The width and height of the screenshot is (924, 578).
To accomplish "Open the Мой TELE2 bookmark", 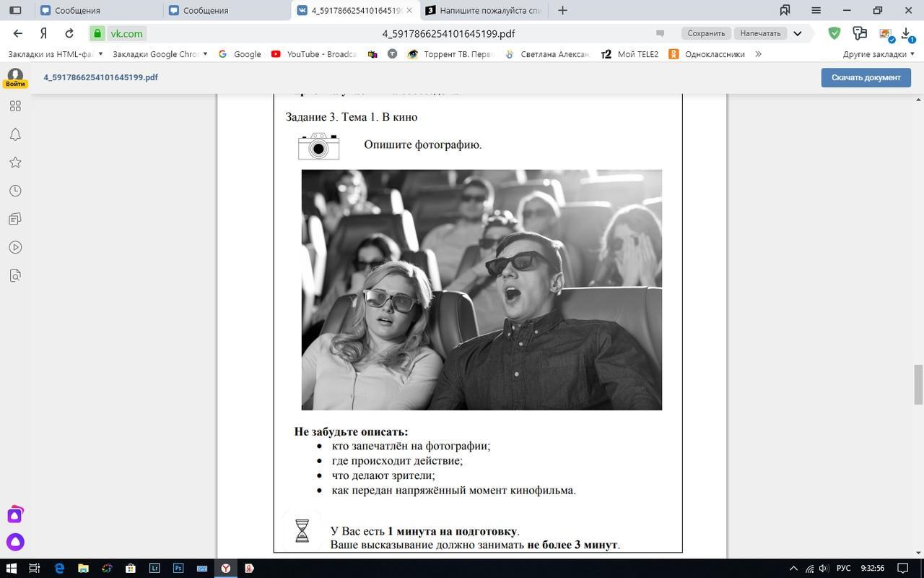I will [x=629, y=54].
